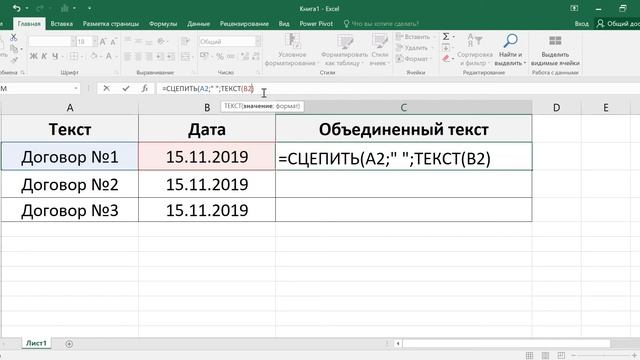Undo the last action in the title bar
The width and height of the screenshot is (640, 360).
pyautogui.click(x=16, y=8)
